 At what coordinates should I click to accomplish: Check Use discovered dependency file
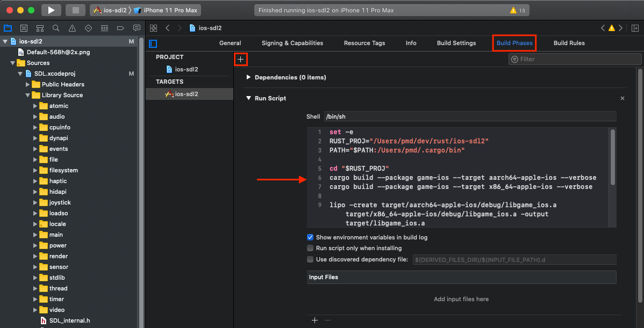pyautogui.click(x=310, y=259)
